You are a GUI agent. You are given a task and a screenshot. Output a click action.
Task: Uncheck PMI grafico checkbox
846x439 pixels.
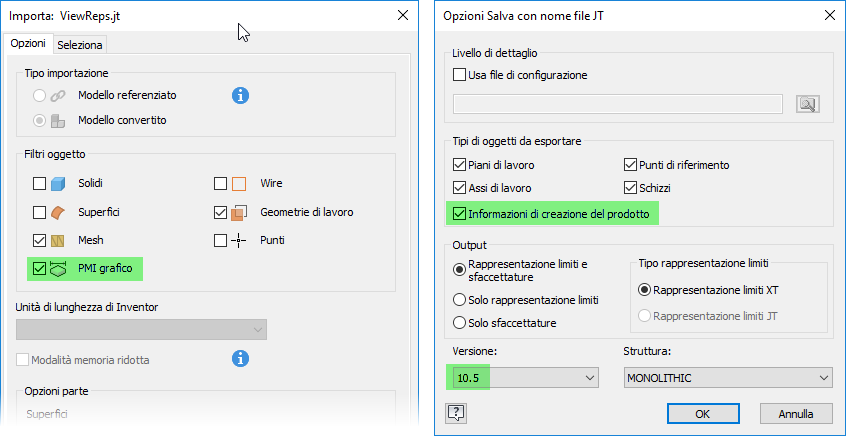coord(39,268)
